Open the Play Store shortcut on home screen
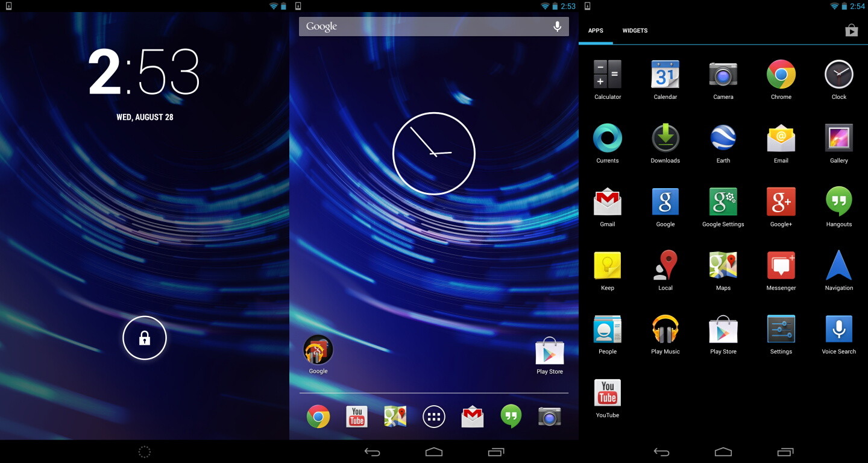The width and height of the screenshot is (868, 463). [x=550, y=350]
